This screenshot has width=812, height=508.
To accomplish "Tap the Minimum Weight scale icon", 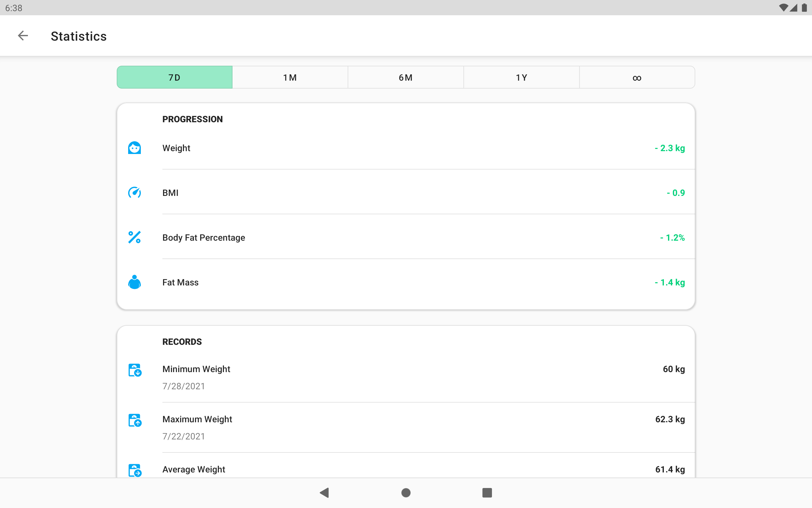I will click(x=135, y=370).
